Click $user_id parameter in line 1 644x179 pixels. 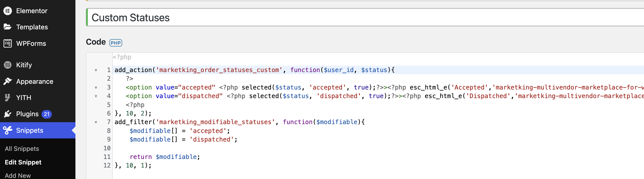[x=339, y=70]
